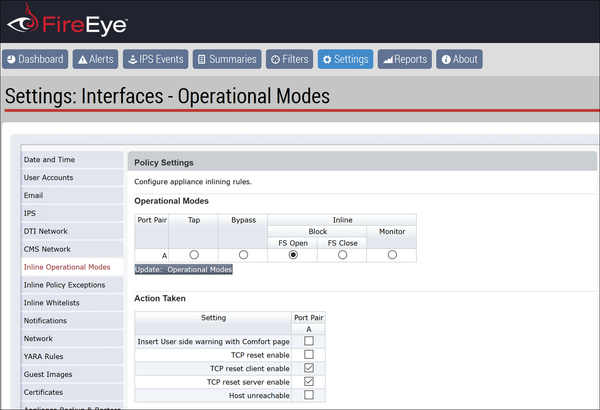The height and width of the screenshot is (410, 600).
Task: Open the IPS Events section
Action: [x=156, y=59]
